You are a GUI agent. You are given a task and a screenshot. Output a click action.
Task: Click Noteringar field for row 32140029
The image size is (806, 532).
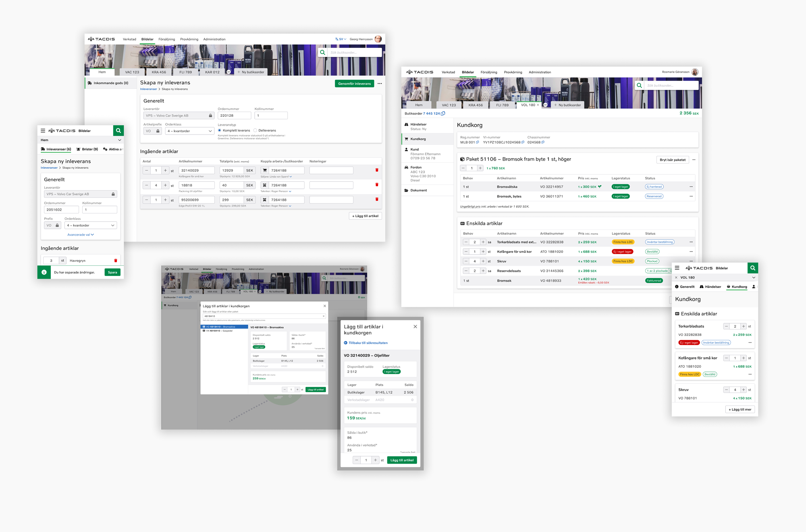pos(331,170)
